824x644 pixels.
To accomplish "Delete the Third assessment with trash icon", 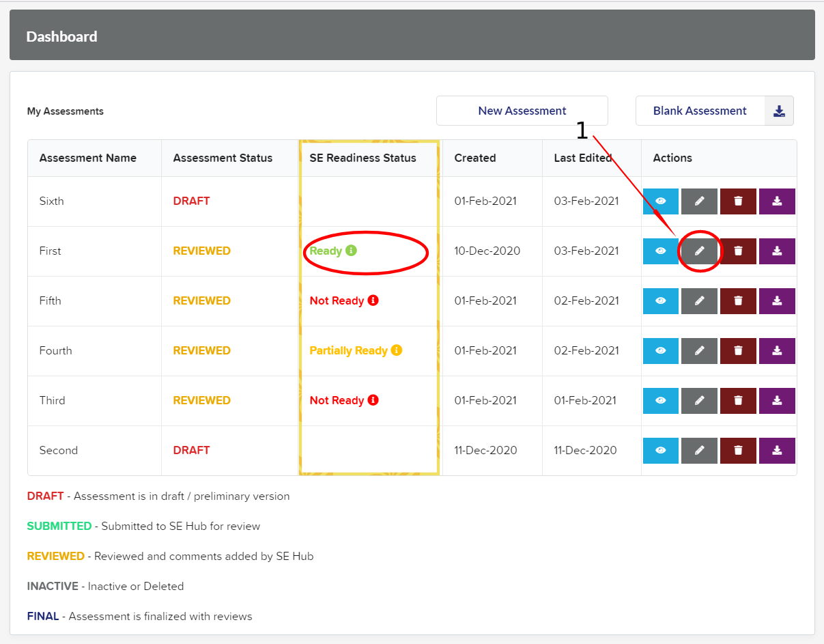I will coord(738,401).
